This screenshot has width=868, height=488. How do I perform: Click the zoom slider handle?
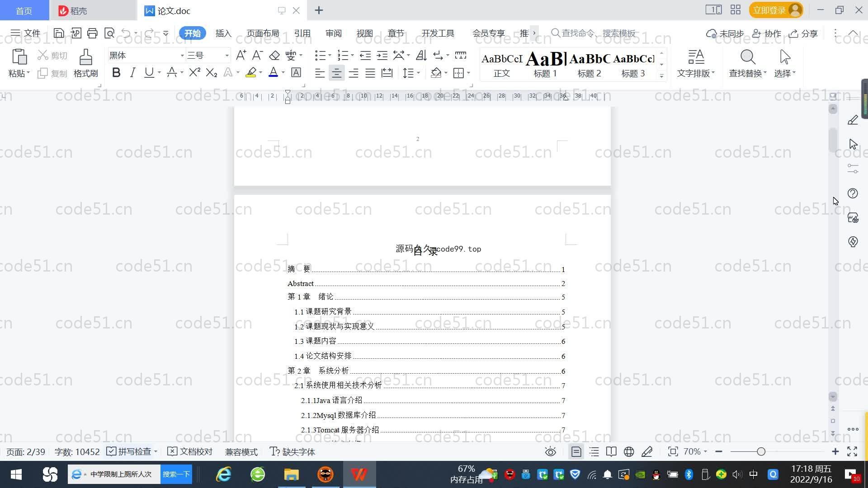761,452
